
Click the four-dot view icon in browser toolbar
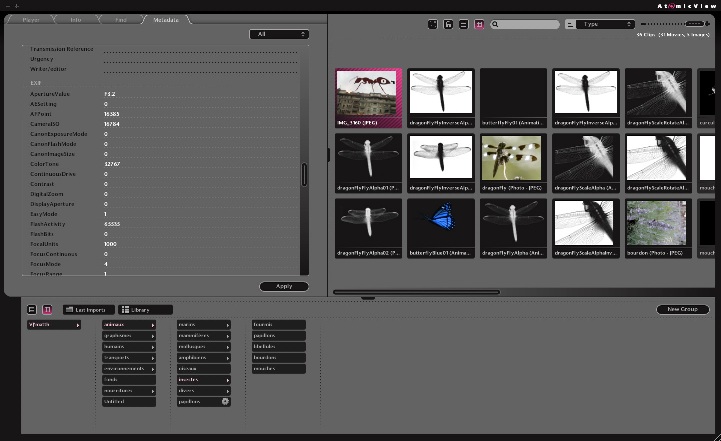pos(433,24)
